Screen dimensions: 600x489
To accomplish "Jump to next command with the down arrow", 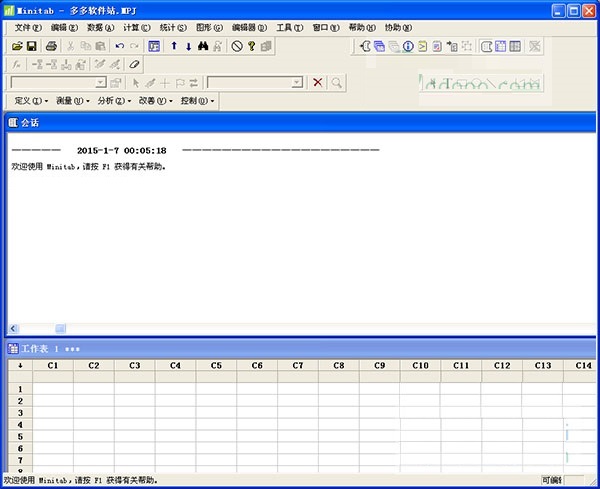I will (x=189, y=46).
